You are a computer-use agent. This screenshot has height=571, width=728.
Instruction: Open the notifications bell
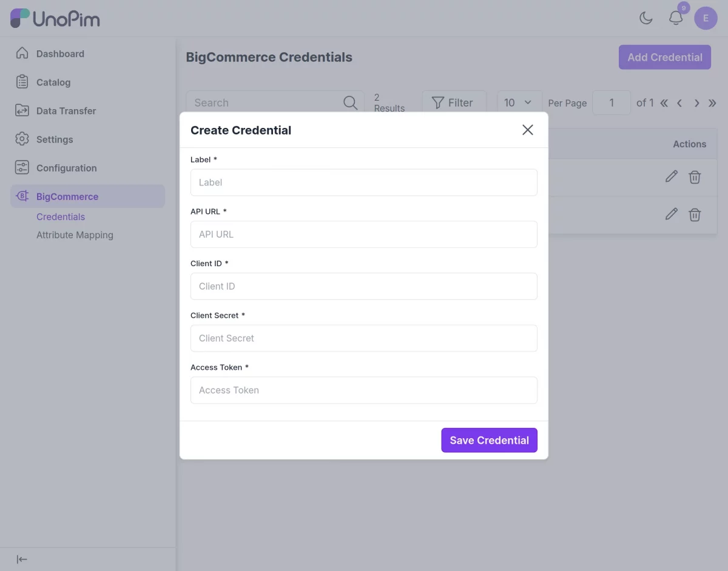coord(675,18)
